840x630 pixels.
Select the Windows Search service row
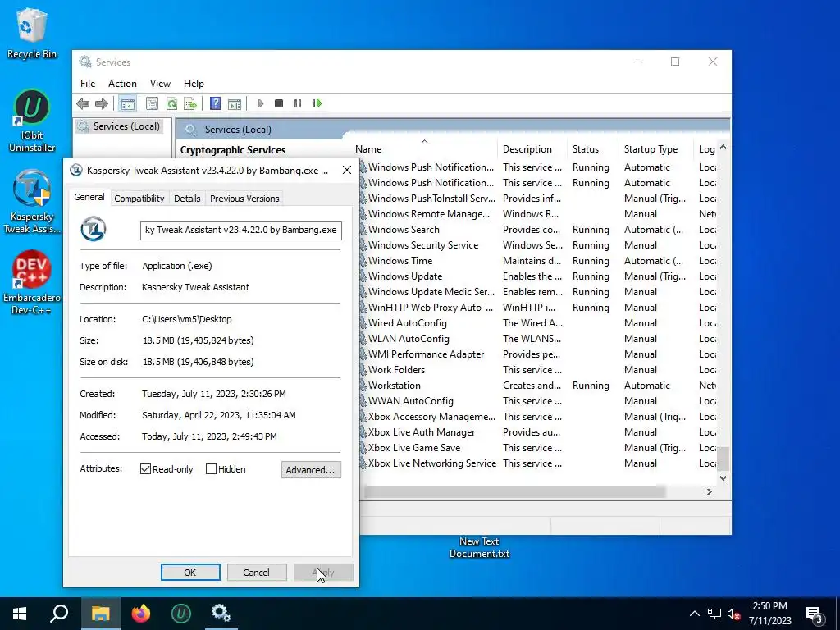[537, 230]
